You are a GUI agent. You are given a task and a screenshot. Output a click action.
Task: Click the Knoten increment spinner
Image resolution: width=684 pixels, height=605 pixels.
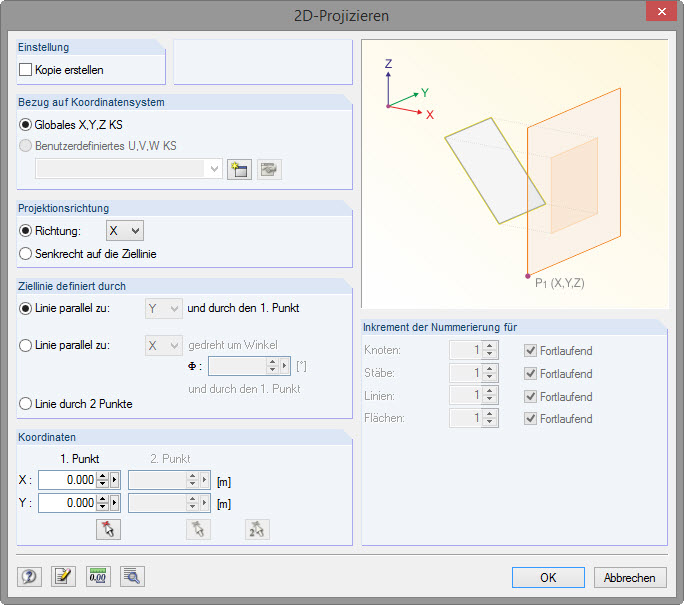pyautogui.click(x=489, y=350)
